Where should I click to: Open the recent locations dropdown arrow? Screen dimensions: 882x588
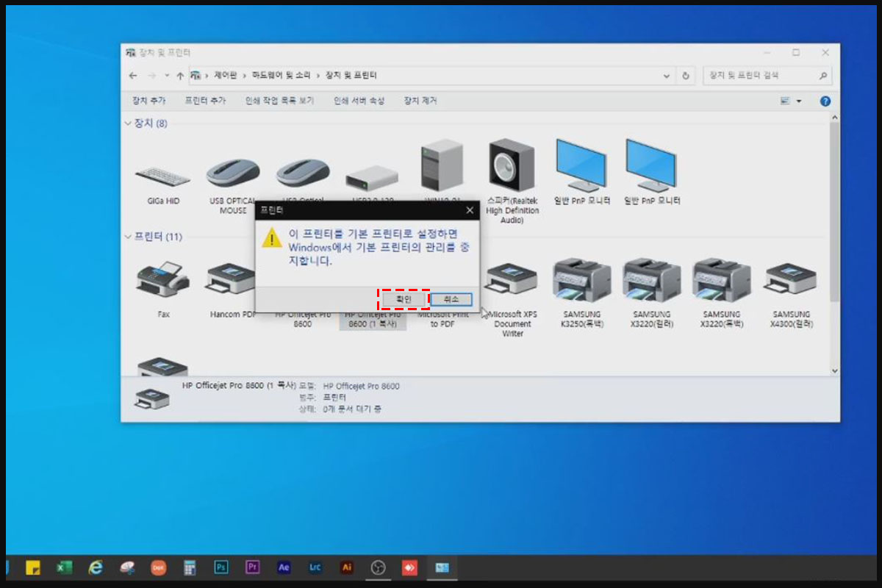coord(167,75)
